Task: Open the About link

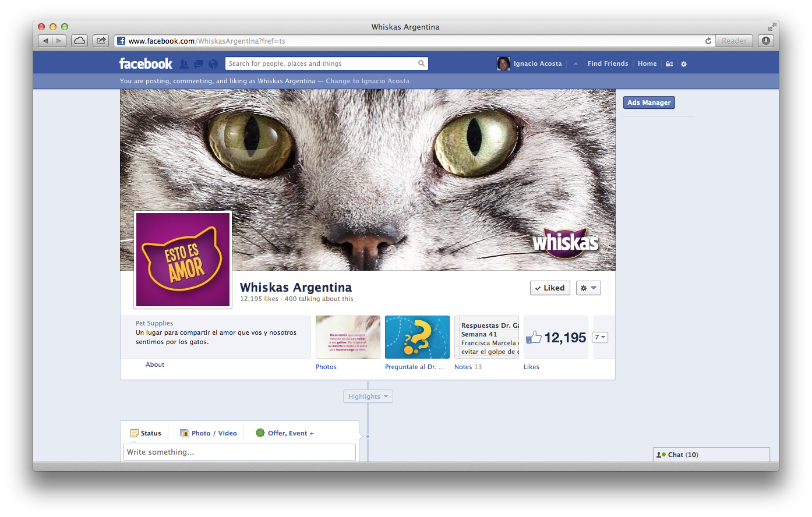Action: point(155,364)
